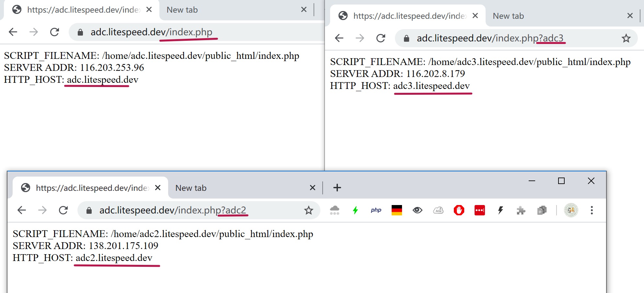The image size is (644, 293).
Task: Close the adc.litespeed.dev tab in bottom window
Action: [158, 188]
